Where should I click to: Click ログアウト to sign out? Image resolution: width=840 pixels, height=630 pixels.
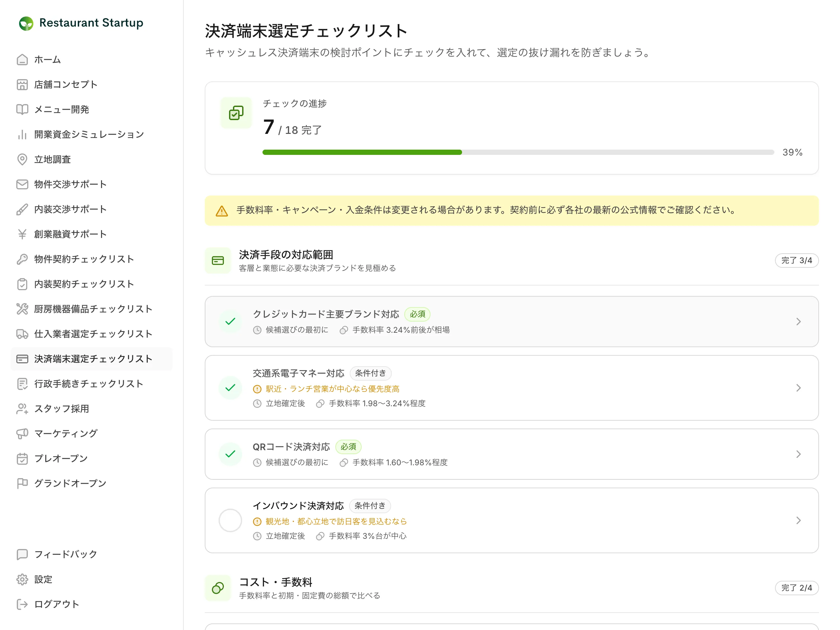92,604
